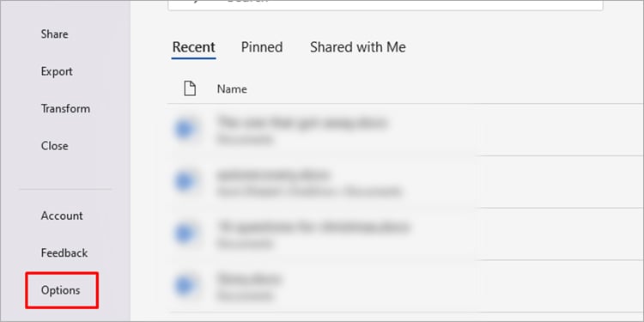Open the Options menu item
644x322 pixels.
point(60,290)
